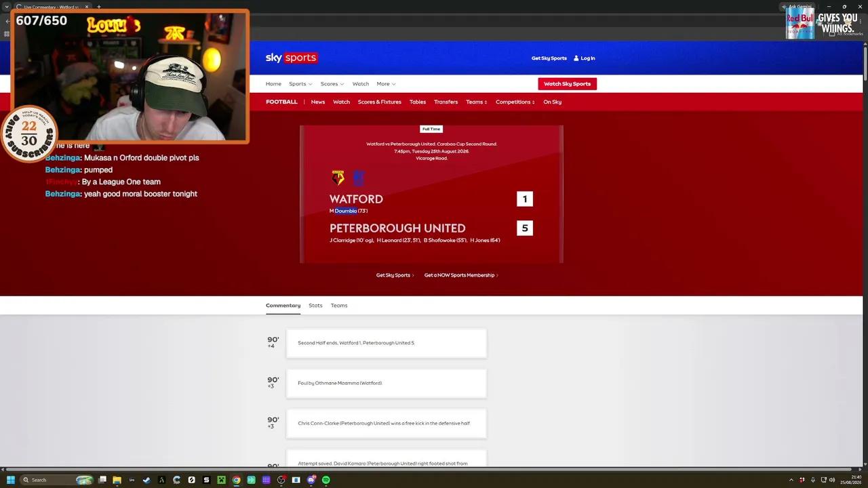Viewport: 868px width, 488px height.
Task: Open the taskbar clock and date
Action: pyautogui.click(x=851, y=480)
